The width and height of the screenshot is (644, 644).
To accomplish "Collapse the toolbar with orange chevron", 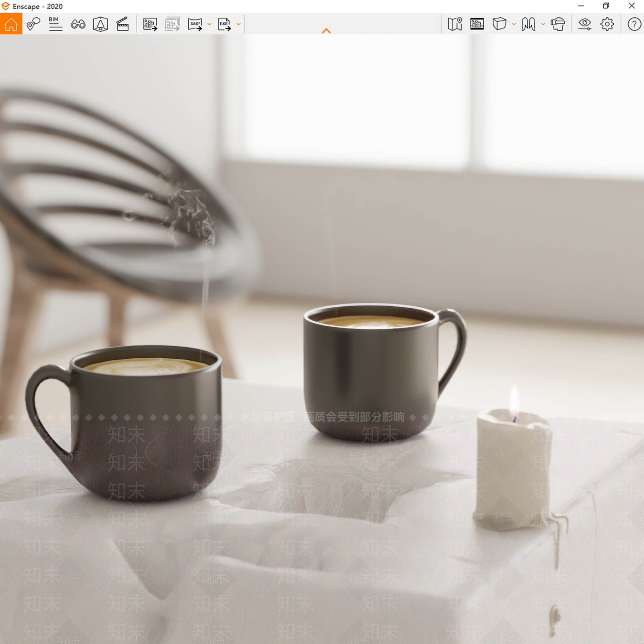I will coord(326,31).
